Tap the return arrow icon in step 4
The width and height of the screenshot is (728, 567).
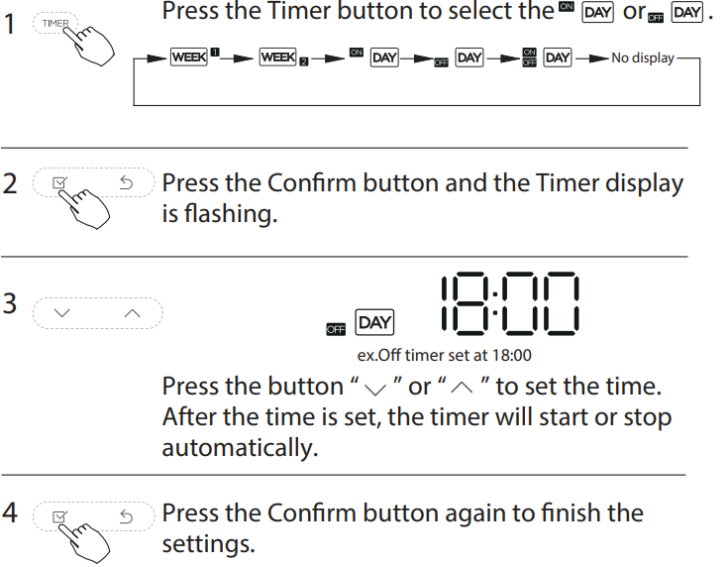pos(126,516)
